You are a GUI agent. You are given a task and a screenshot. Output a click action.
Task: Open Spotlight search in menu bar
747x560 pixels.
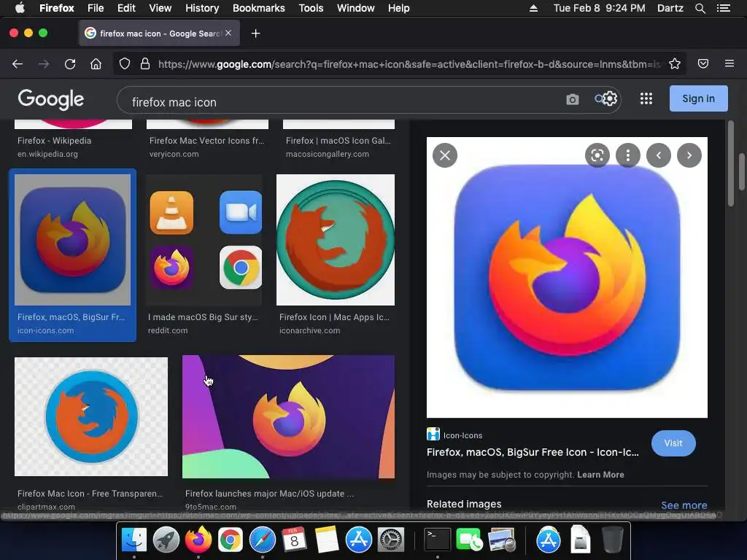coord(700,8)
